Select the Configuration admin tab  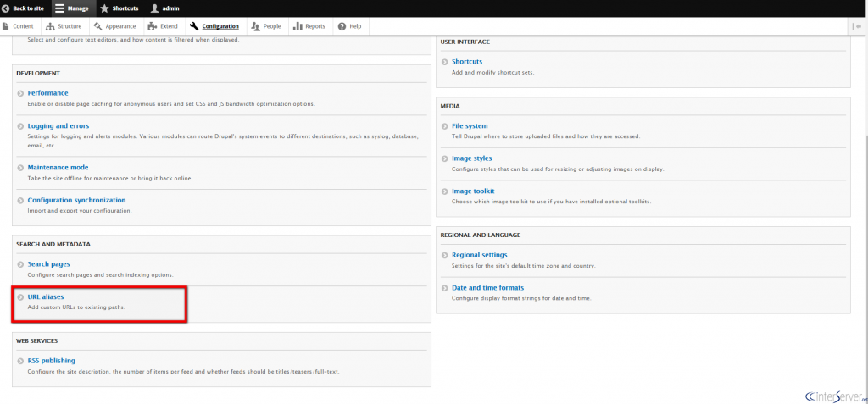click(214, 26)
